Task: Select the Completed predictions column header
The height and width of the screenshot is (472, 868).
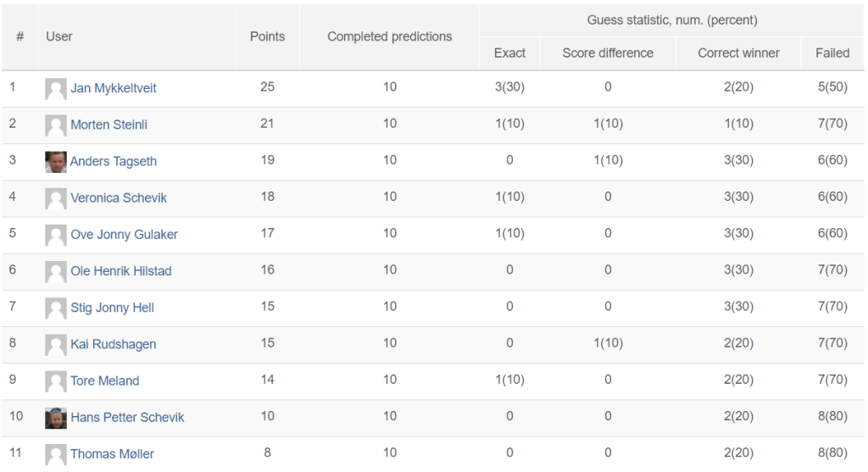Action: [x=389, y=36]
